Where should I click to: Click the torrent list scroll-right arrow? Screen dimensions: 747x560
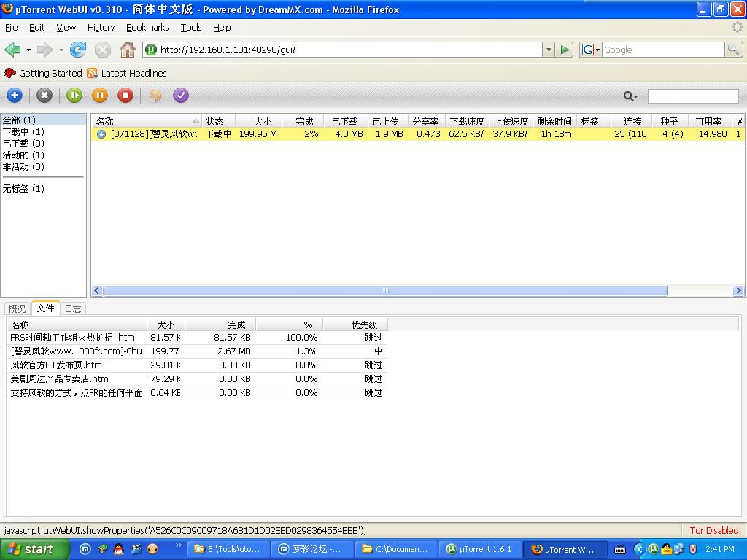pyautogui.click(x=738, y=290)
